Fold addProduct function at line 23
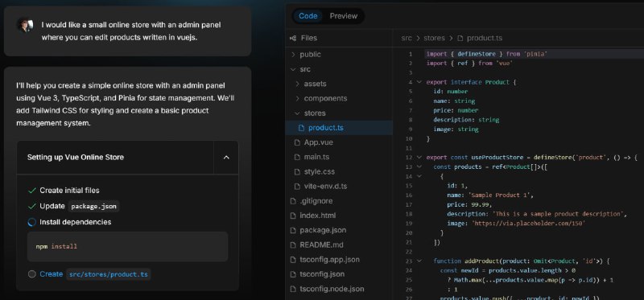 419,261
